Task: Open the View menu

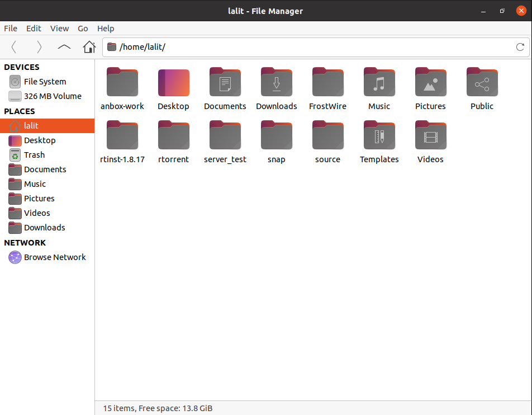Action: coord(59,29)
